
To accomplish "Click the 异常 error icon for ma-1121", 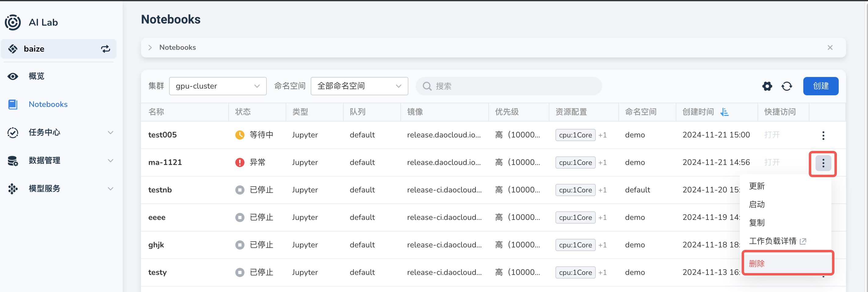I will pyautogui.click(x=240, y=162).
